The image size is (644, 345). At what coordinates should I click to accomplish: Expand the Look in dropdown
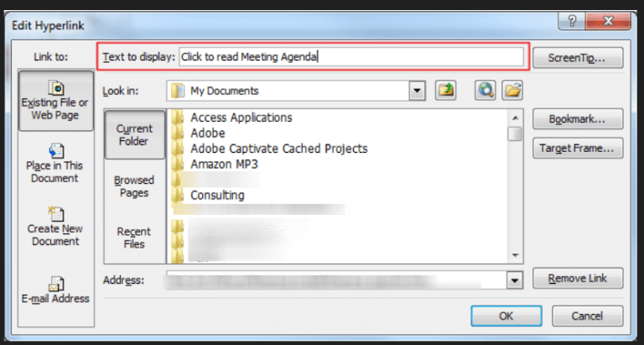point(417,91)
